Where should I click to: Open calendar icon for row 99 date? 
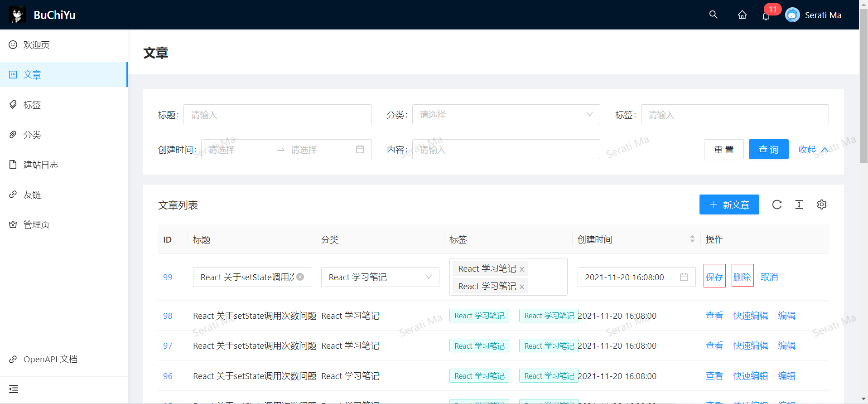click(684, 277)
